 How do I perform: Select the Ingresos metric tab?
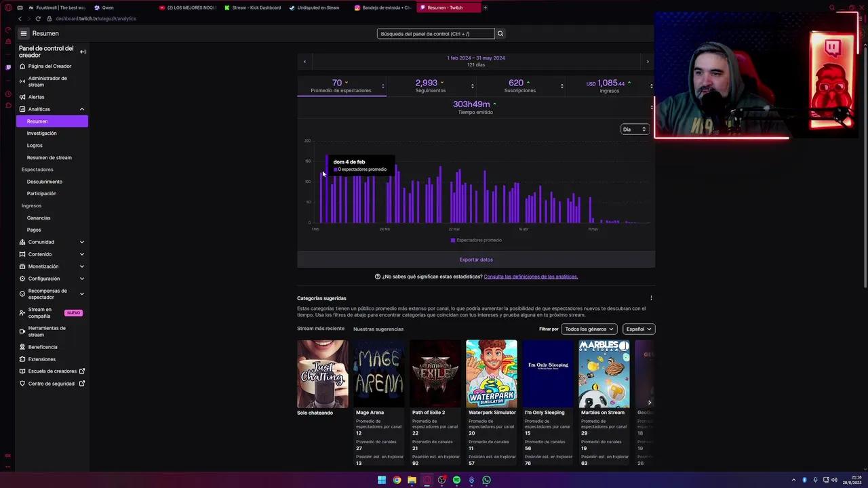610,86
